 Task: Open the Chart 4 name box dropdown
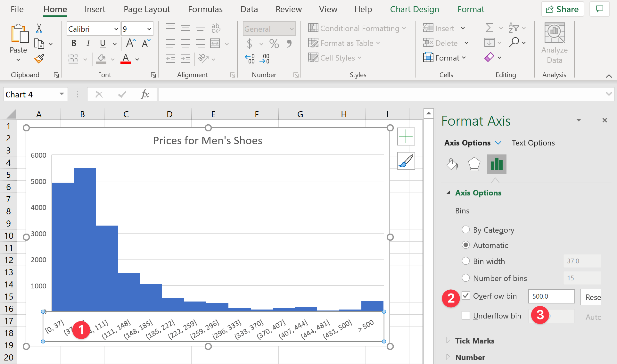tap(61, 94)
